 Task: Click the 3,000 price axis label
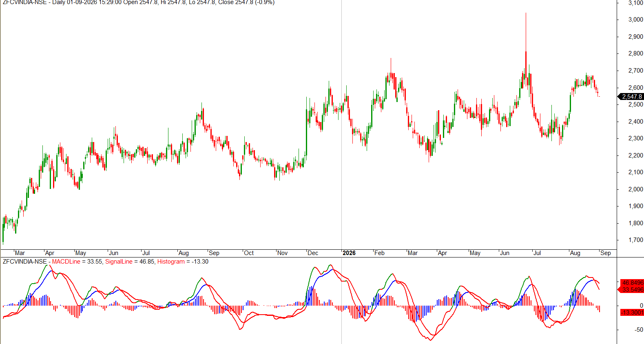[635, 20]
